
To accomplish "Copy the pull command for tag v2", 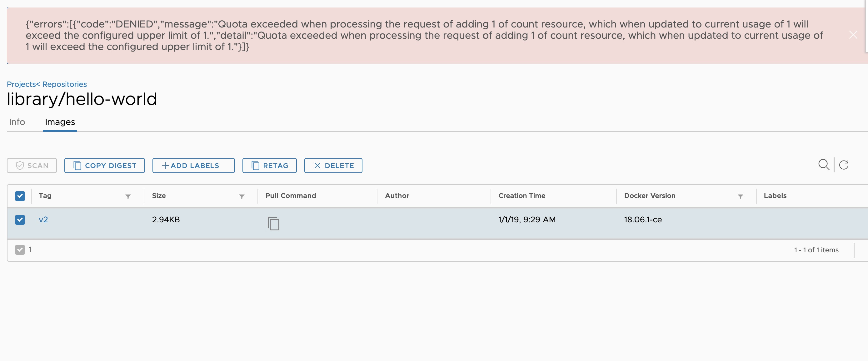I will tap(273, 223).
